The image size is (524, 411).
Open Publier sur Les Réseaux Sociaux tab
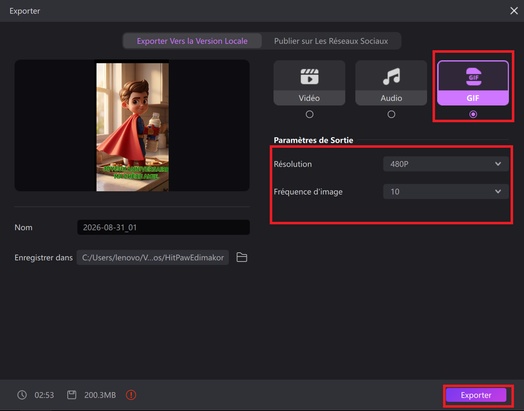[331, 41]
